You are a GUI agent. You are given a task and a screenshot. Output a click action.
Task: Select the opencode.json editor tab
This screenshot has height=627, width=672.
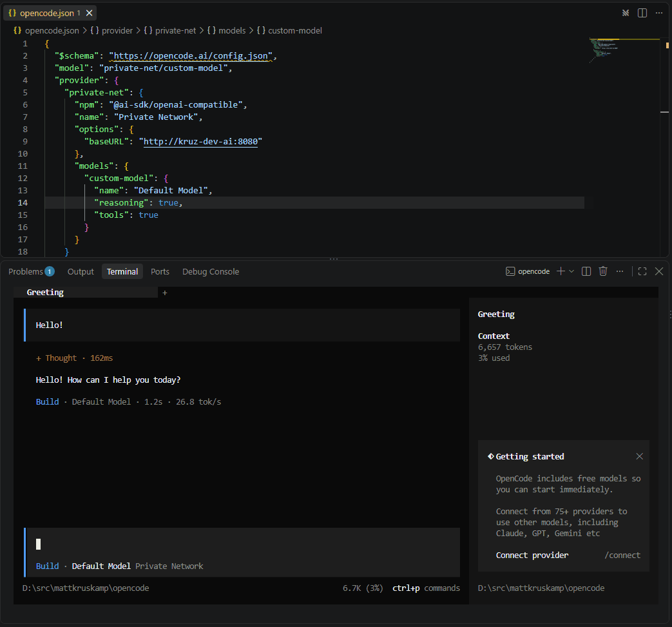click(50, 13)
